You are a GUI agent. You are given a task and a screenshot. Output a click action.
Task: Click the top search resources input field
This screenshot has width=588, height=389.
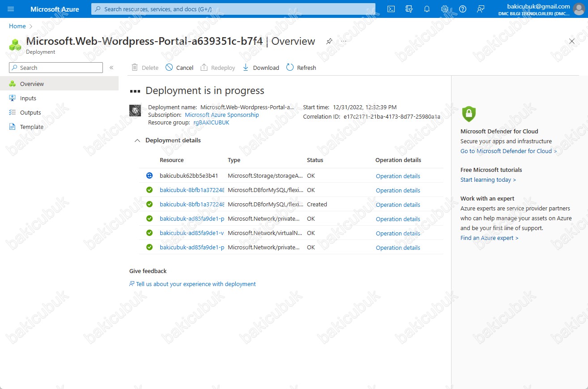(x=233, y=9)
